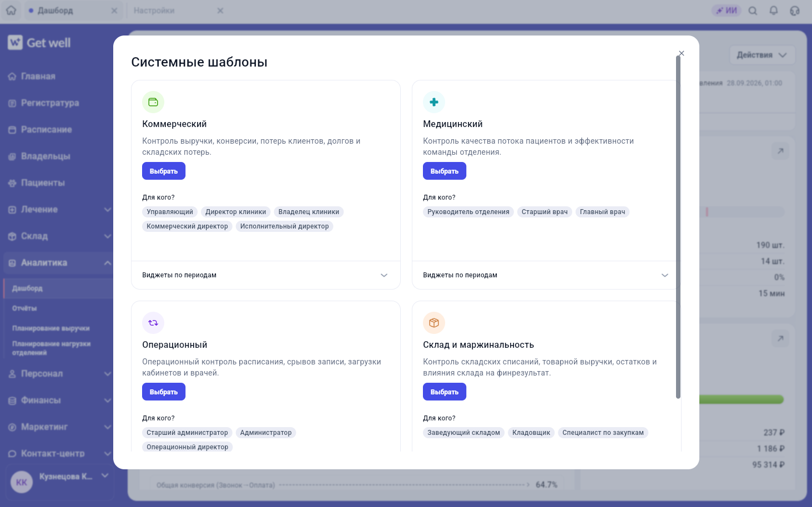Click the Кладовщик tag
Viewport: 812px width, 507px height.
pyautogui.click(x=531, y=433)
